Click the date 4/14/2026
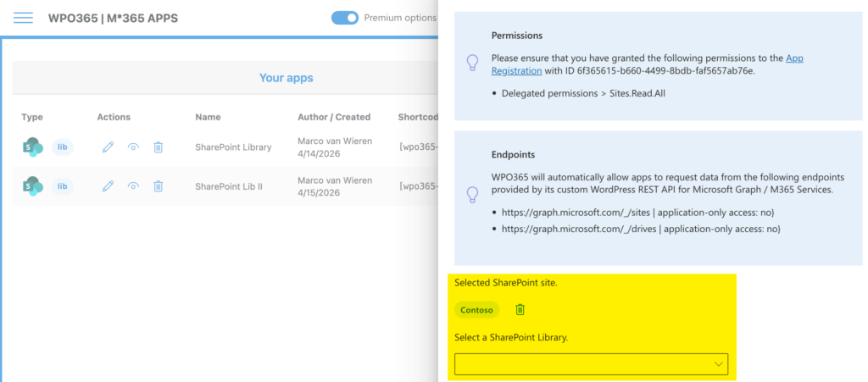 coord(317,153)
